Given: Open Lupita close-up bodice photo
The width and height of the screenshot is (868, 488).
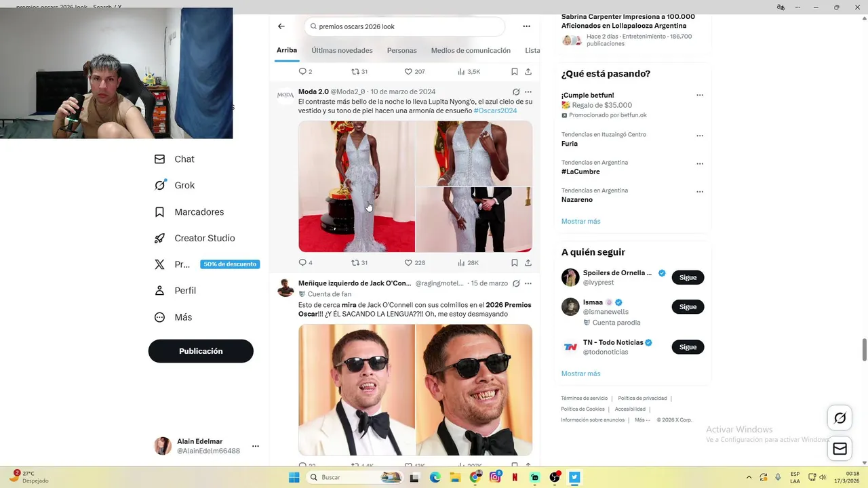Looking at the screenshot, I should [474, 153].
